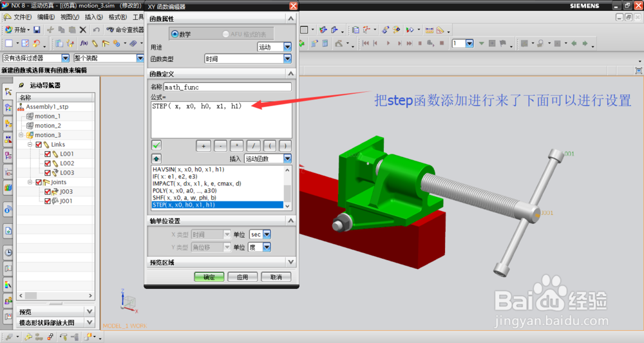The height and width of the screenshot is (343, 644).
Task: Toggle the Links group checkbox
Action: 39,144
